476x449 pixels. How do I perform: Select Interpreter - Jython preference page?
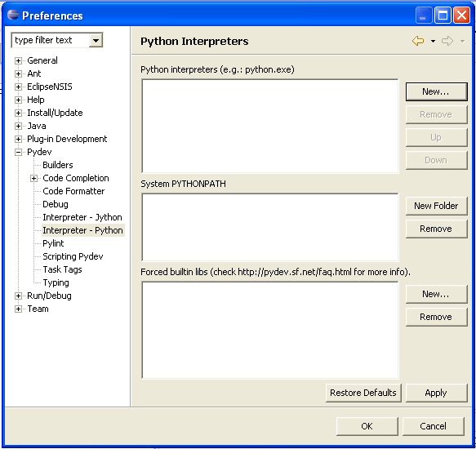[82, 217]
